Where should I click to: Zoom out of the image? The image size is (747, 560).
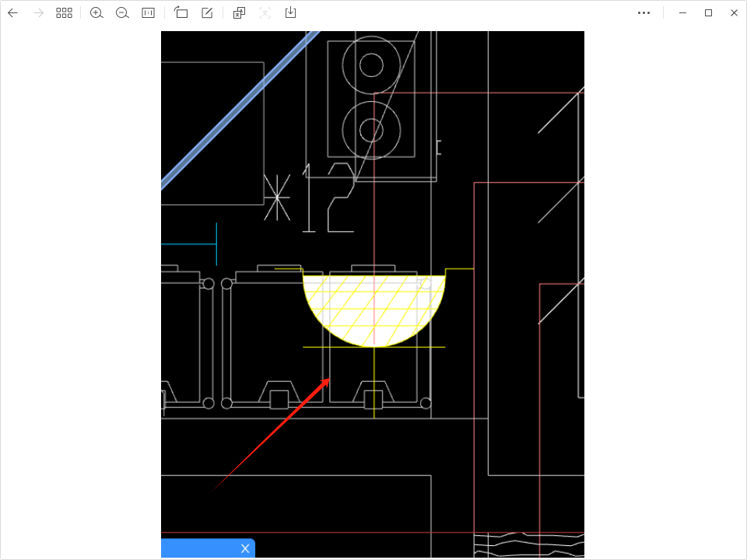[122, 13]
